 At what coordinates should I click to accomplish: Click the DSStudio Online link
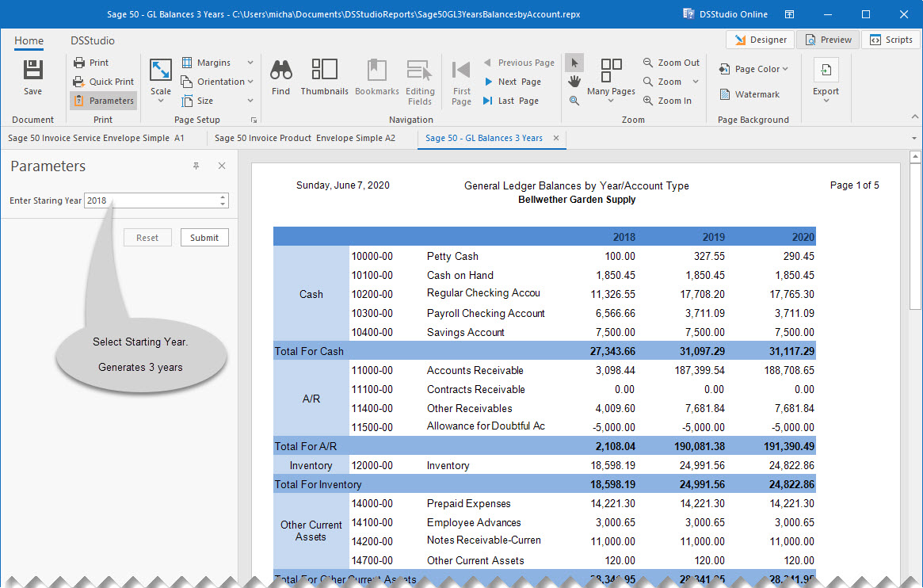tap(725, 14)
